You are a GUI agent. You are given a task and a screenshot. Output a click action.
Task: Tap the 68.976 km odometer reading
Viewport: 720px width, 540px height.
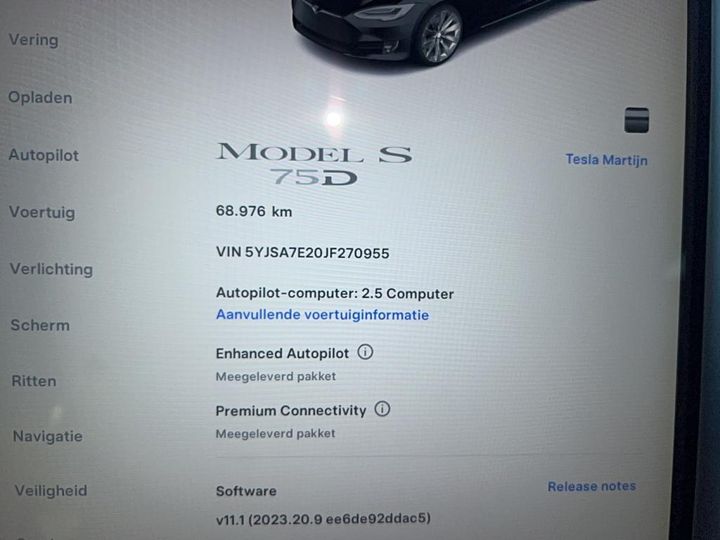(x=254, y=211)
